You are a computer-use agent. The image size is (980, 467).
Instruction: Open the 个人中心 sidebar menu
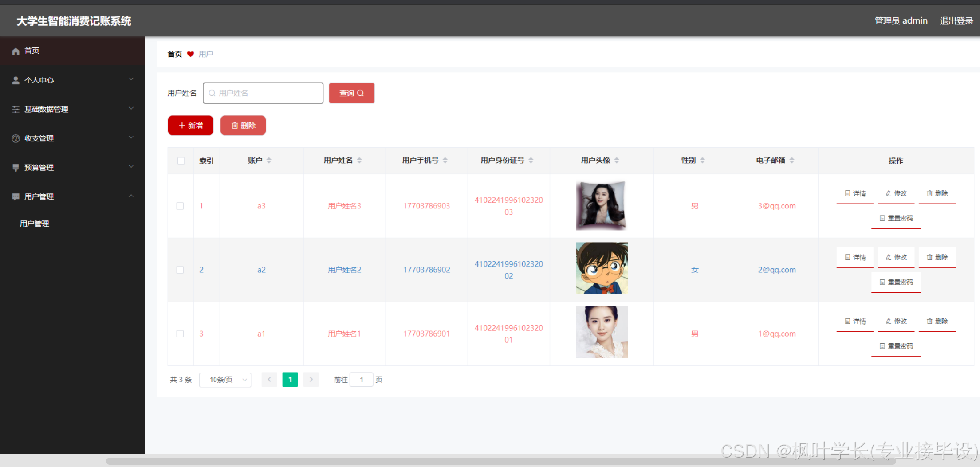(x=72, y=80)
